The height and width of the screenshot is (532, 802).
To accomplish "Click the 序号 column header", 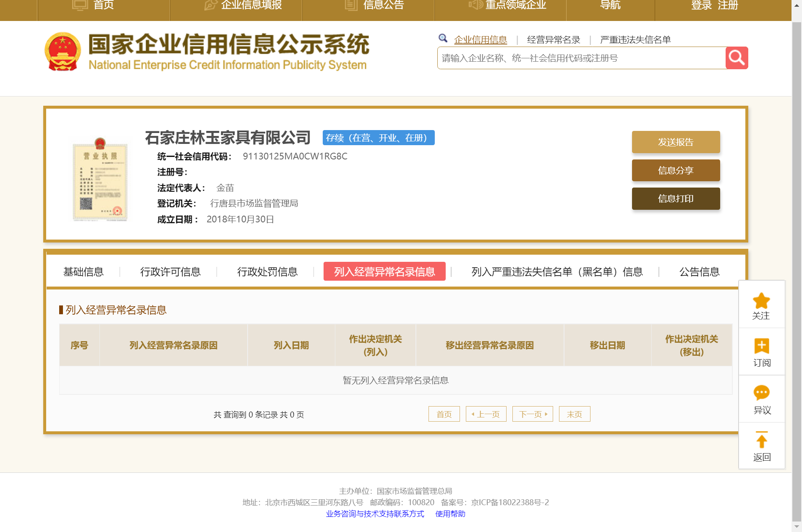I will click(x=79, y=345).
